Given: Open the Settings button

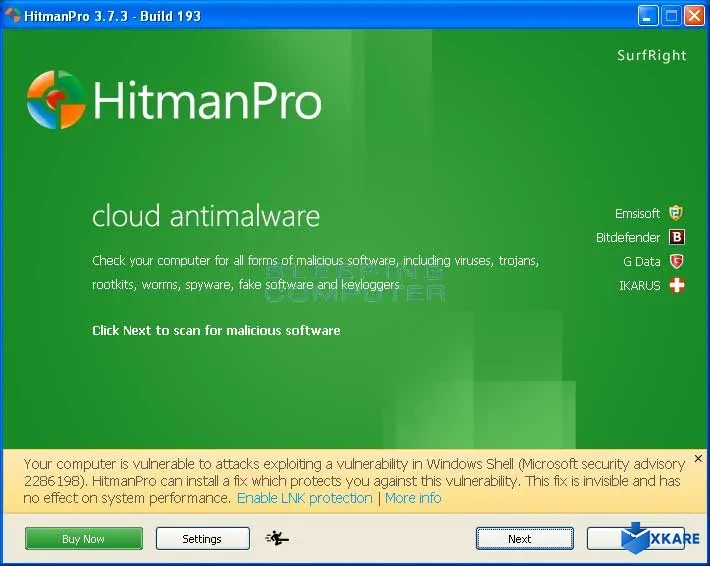Looking at the screenshot, I should pyautogui.click(x=202, y=538).
